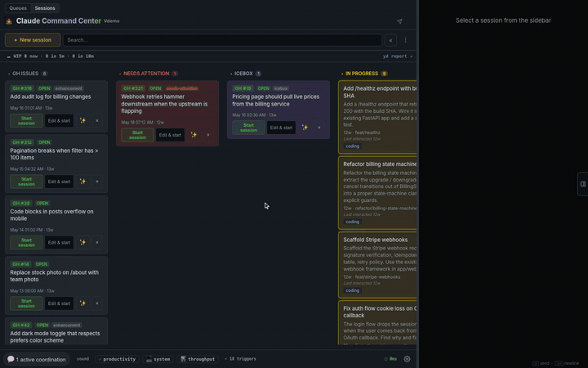
Task: Toggle the system chip
Action: pos(158,359)
